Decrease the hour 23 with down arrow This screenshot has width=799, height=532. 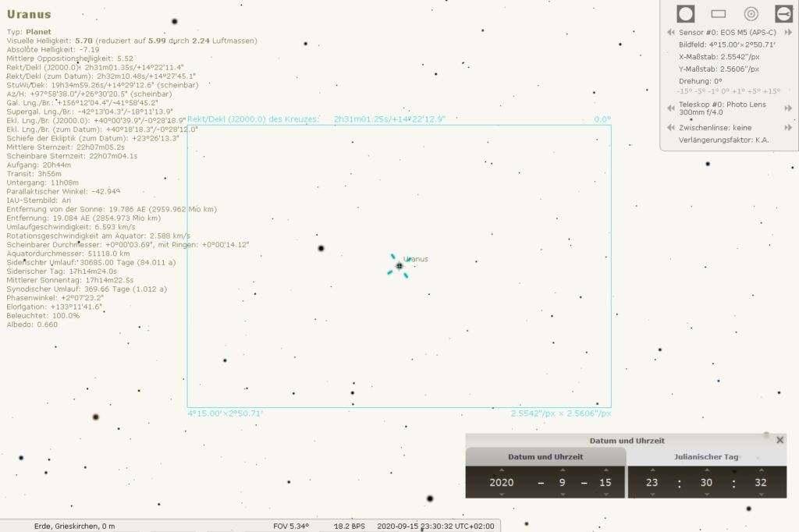(652, 494)
